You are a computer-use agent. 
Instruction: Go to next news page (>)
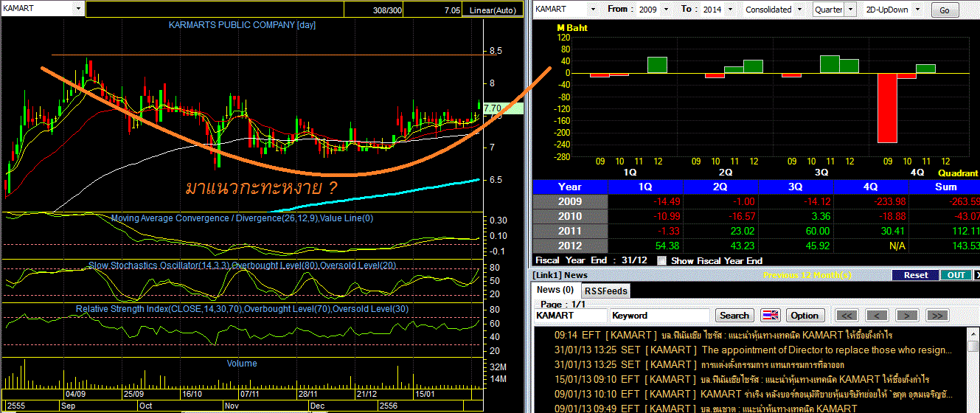pos(907,315)
